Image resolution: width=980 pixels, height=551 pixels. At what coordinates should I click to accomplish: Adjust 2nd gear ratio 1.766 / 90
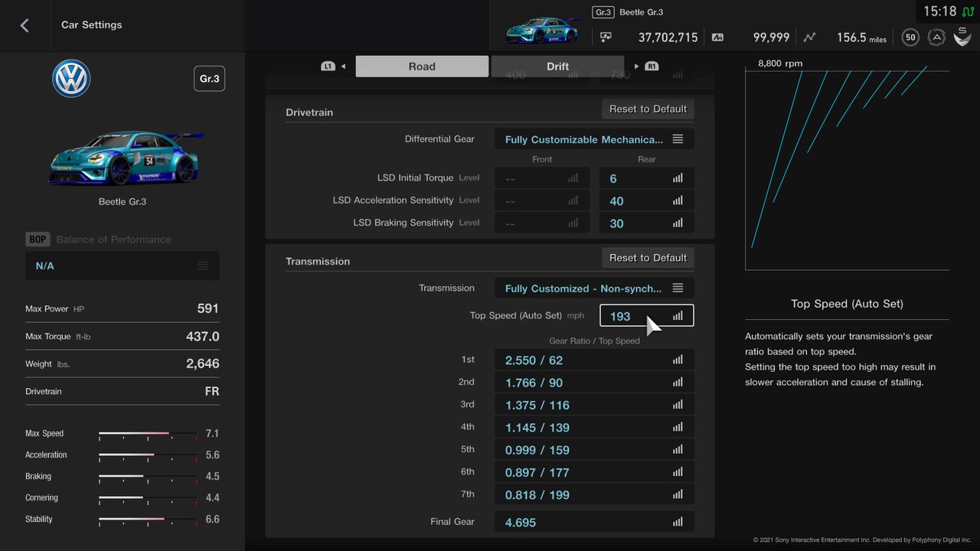point(595,382)
